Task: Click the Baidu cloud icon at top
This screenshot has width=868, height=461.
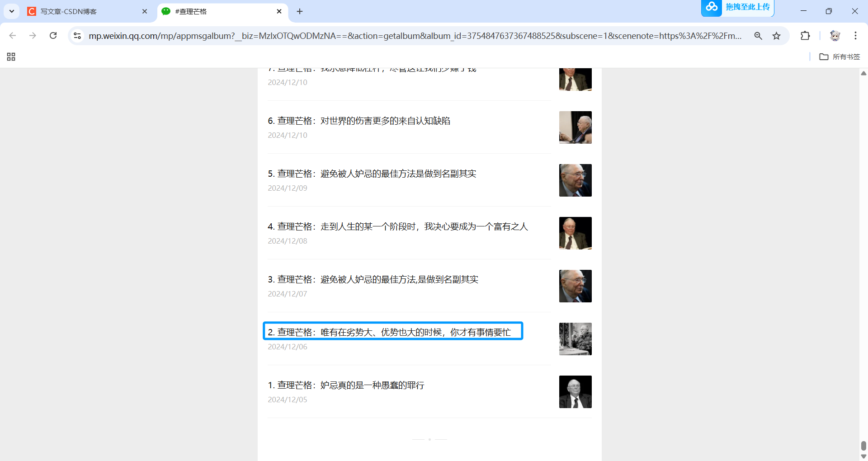Action: point(712,7)
